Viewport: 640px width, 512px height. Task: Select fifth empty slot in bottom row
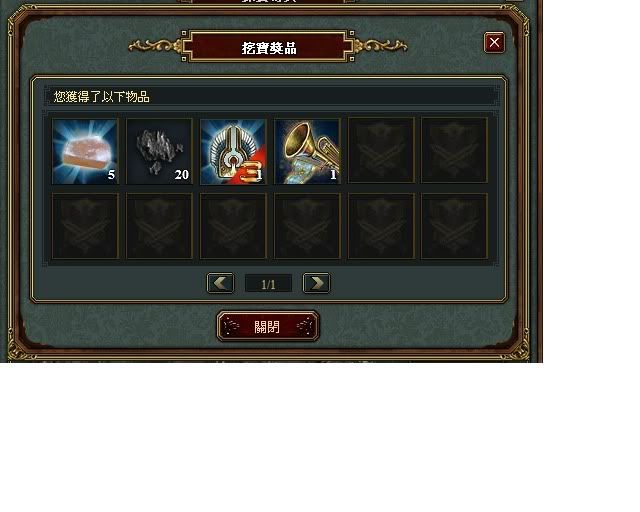(381, 226)
